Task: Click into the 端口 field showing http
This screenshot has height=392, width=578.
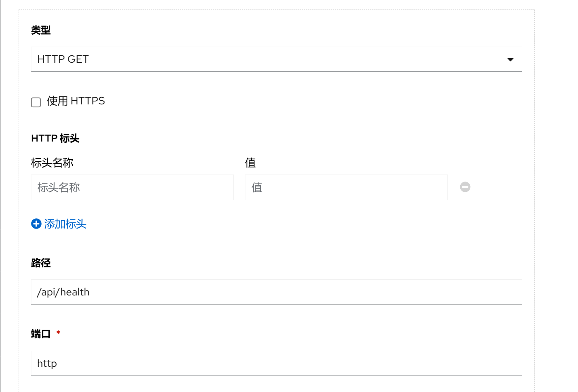Action: [x=276, y=364]
